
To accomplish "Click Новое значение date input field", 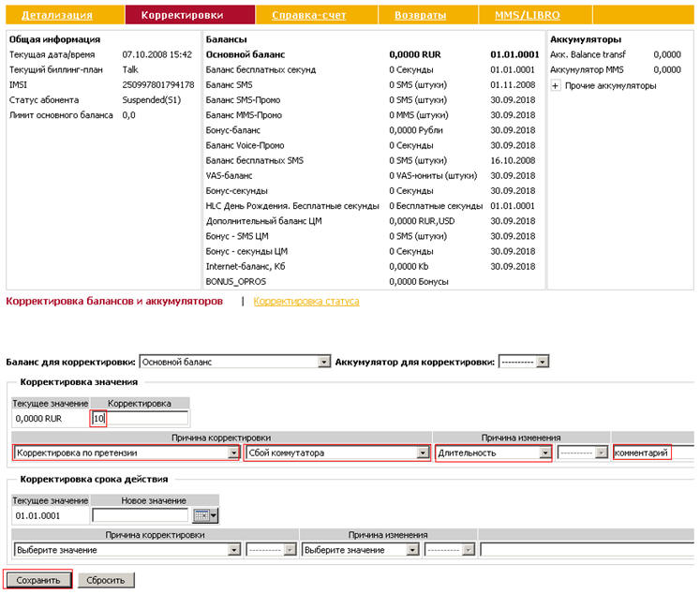I will pos(141,515).
